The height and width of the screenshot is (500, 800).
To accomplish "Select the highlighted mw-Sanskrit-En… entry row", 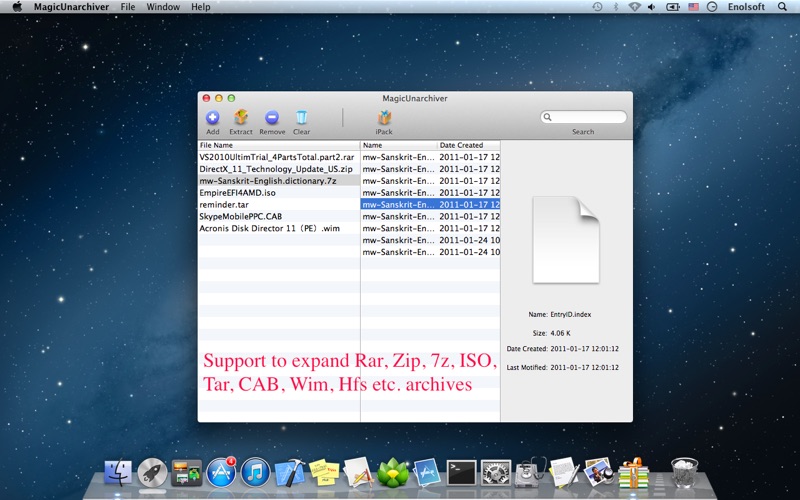I will [x=431, y=205].
